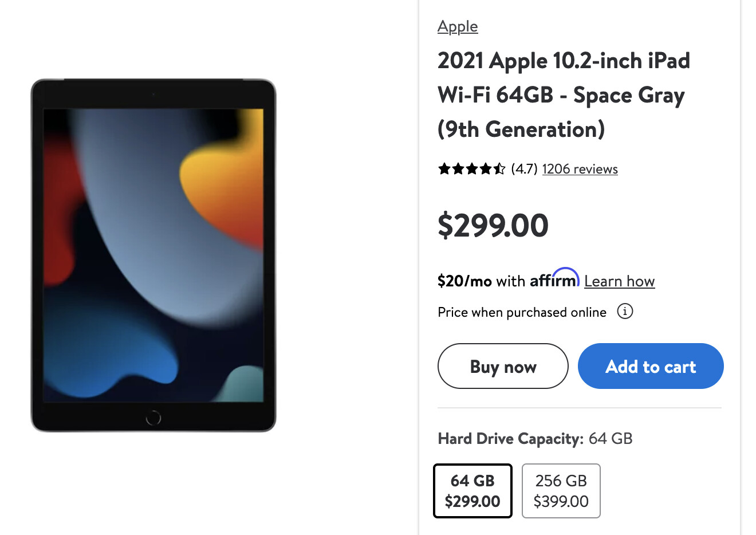Click the Affirm logo

554,279
